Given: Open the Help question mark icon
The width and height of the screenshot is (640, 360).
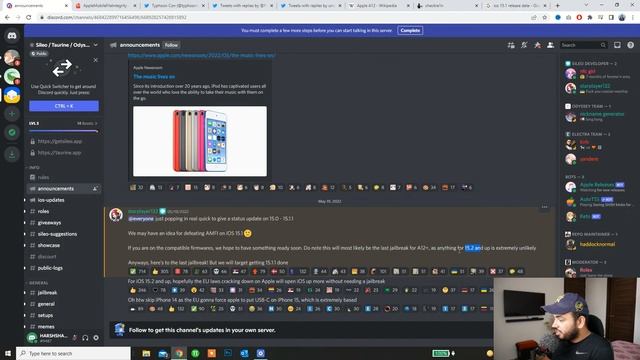Looking at the screenshot, I should pos(631,45).
